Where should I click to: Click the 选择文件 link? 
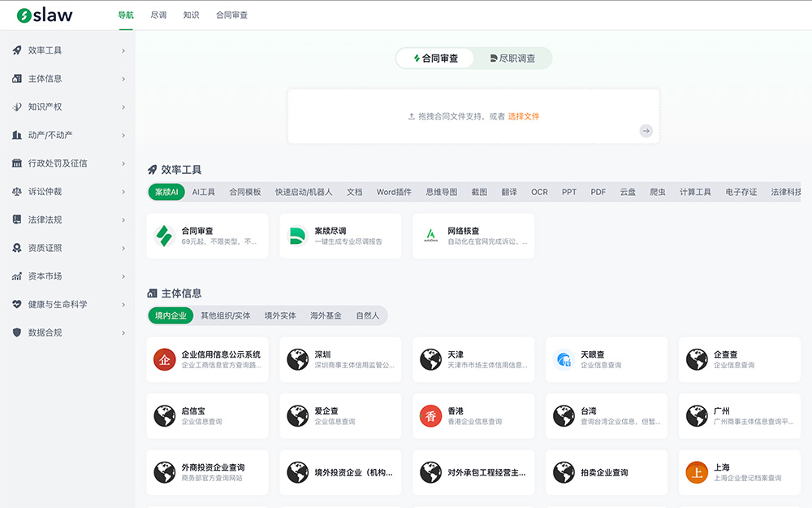tap(524, 116)
